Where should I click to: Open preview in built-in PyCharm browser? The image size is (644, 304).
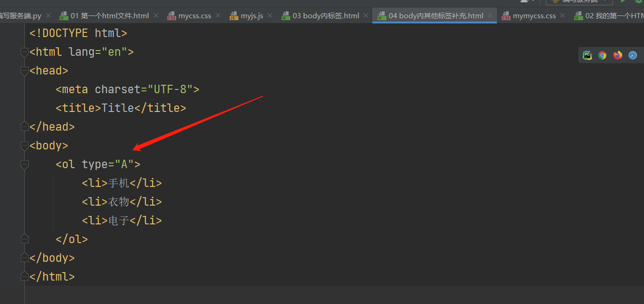[x=587, y=55]
